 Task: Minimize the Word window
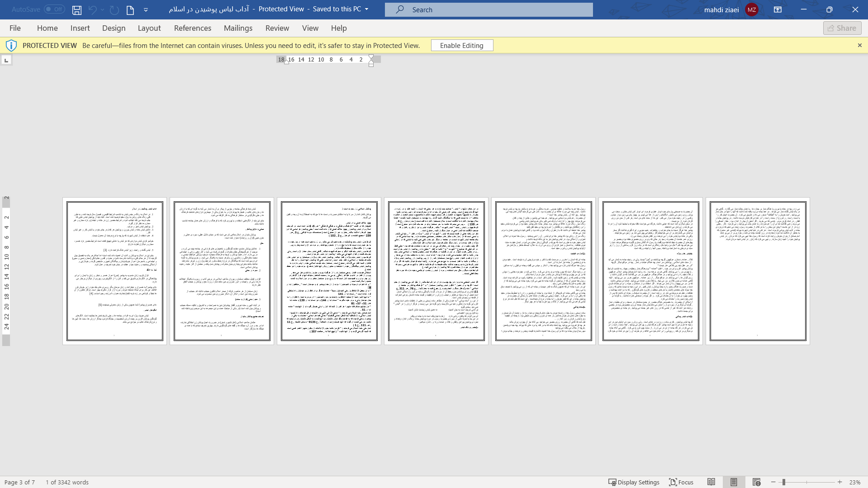804,9
